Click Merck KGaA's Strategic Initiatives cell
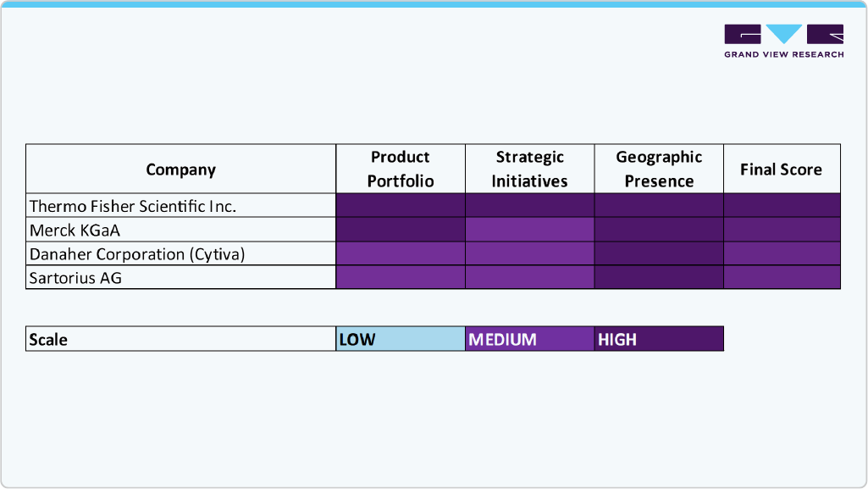The height and width of the screenshot is (489, 868). point(529,230)
